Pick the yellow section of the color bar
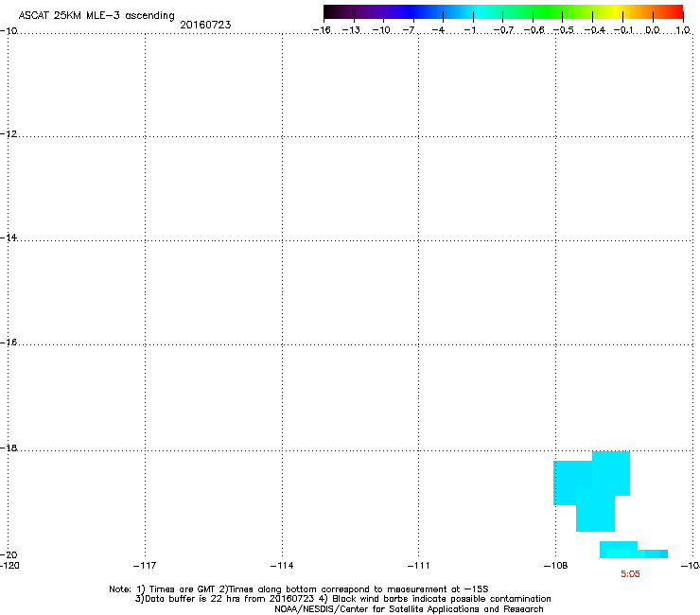 click(617, 12)
